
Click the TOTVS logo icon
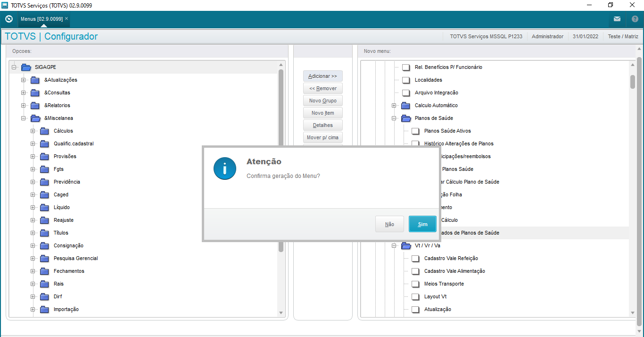[x=9, y=19]
